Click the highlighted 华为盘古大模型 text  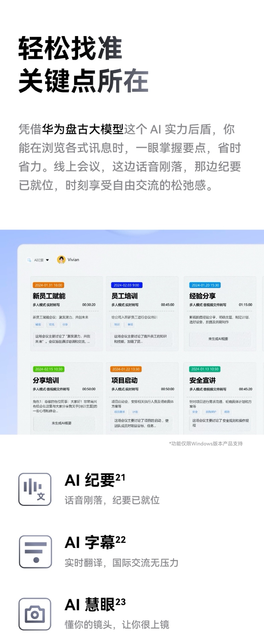click(83, 129)
